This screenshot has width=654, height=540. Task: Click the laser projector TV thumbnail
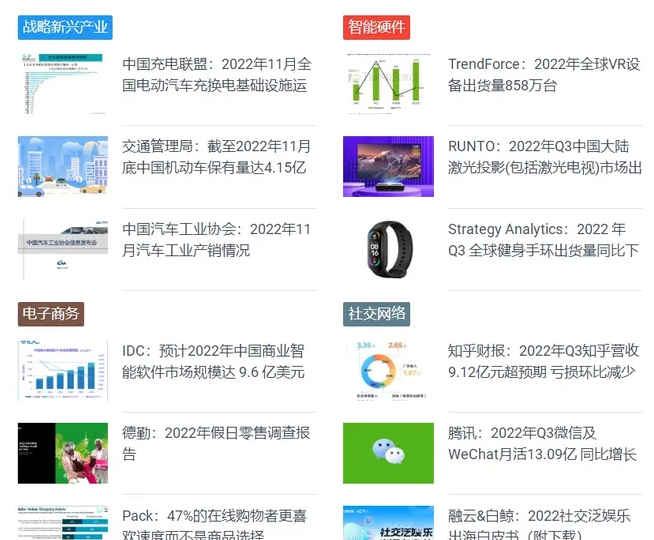pos(388,166)
